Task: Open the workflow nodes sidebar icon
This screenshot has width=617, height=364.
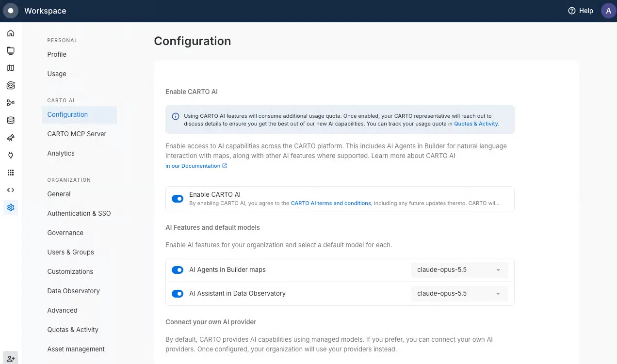Action: click(11, 103)
